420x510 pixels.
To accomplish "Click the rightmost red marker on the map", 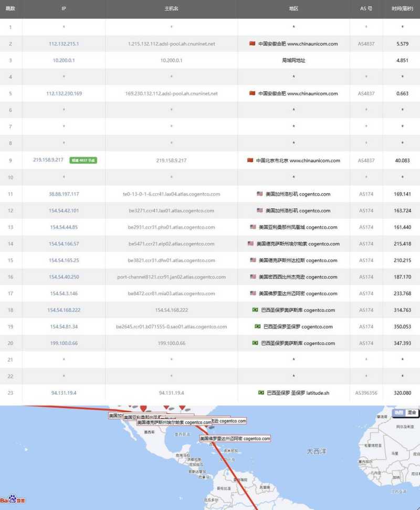I will point(182,407).
